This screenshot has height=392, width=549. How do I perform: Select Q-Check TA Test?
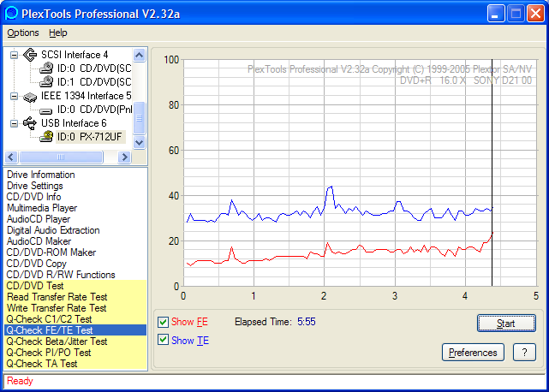click(75, 364)
